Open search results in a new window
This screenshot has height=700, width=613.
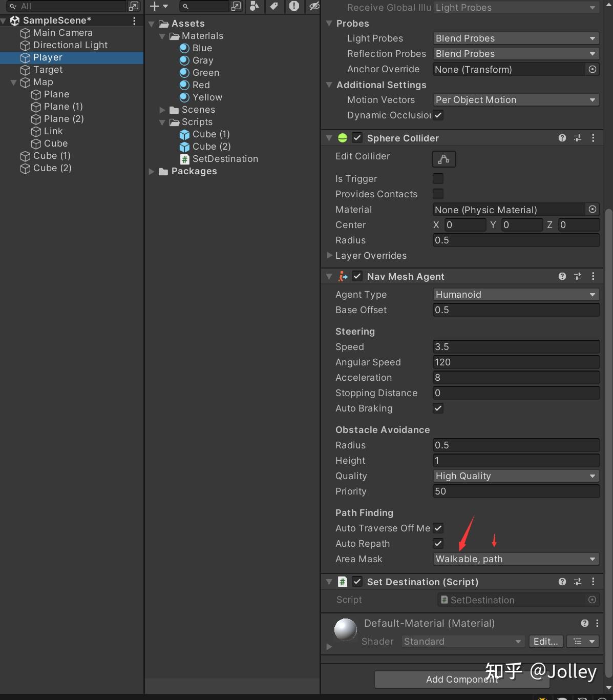(x=236, y=7)
